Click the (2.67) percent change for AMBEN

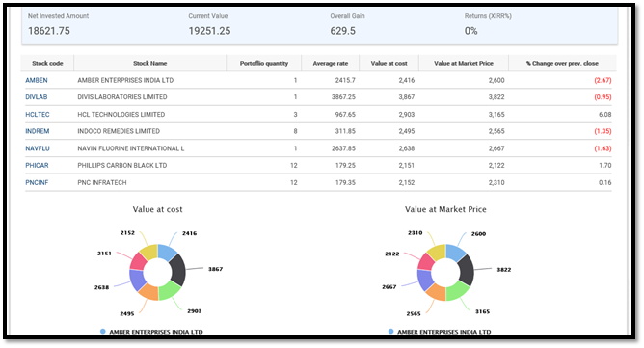click(603, 80)
